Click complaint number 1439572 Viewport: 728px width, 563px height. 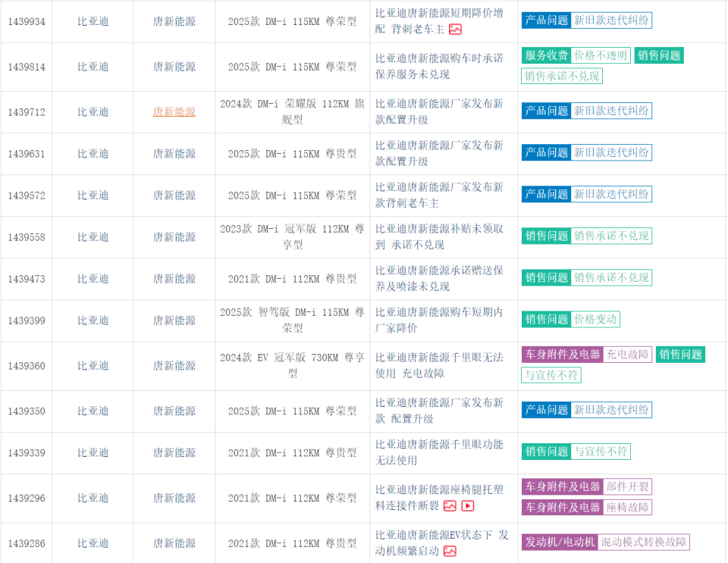(x=27, y=195)
